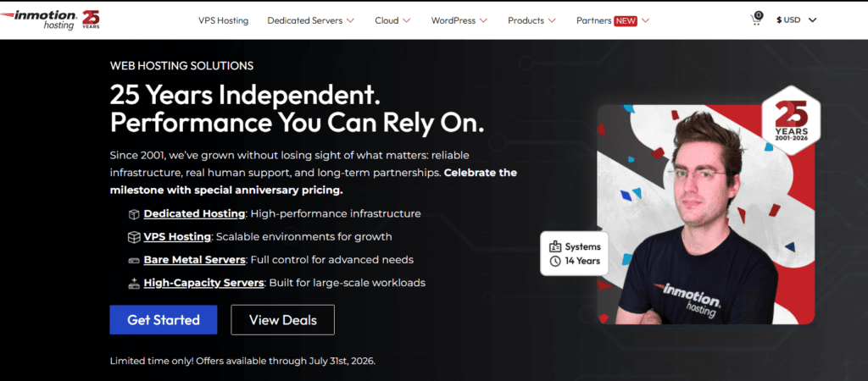Expand the Dedicated Servers dropdown chevron

(350, 21)
